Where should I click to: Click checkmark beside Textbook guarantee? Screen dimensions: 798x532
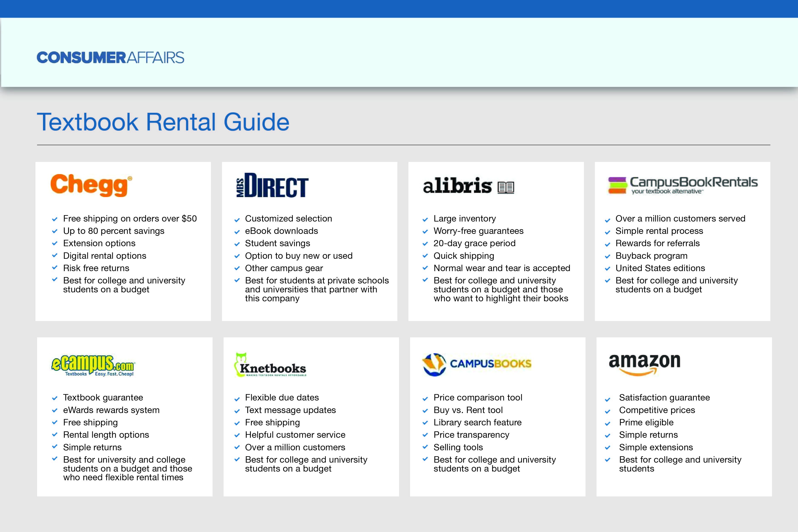tap(55, 398)
